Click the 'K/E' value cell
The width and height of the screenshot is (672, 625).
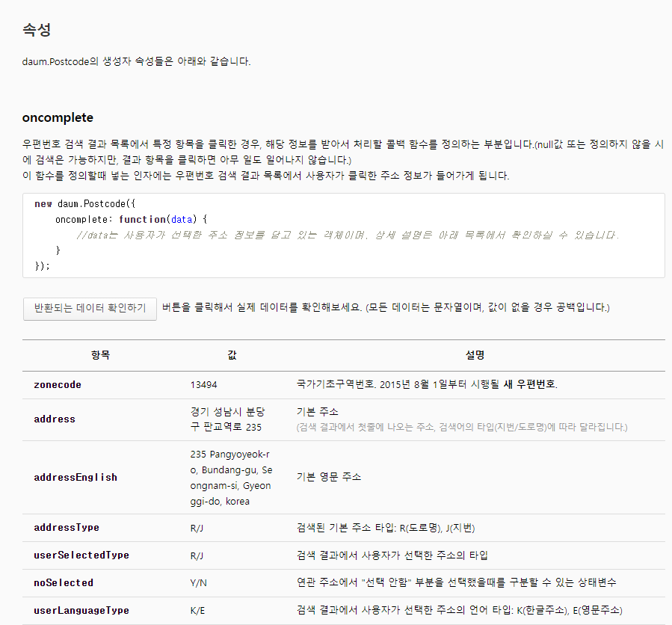[x=197, y=611]
